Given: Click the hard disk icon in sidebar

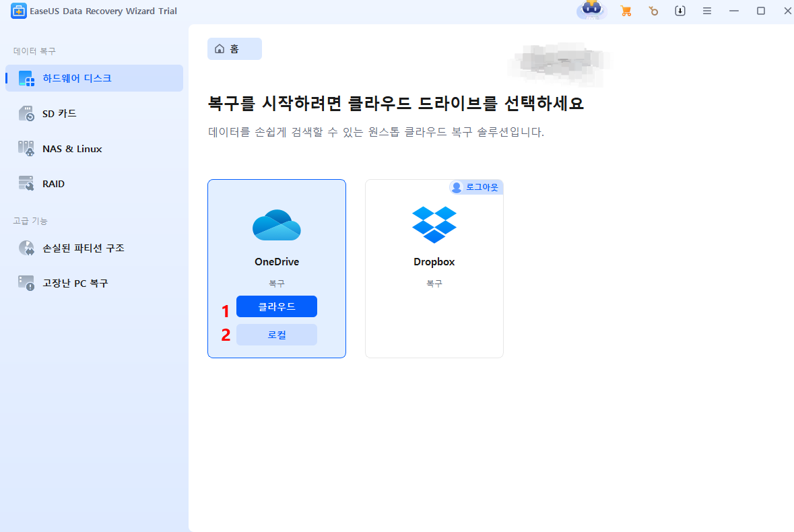Looking at the screenshot, I should pyautogui.click(x=26, y=79).
